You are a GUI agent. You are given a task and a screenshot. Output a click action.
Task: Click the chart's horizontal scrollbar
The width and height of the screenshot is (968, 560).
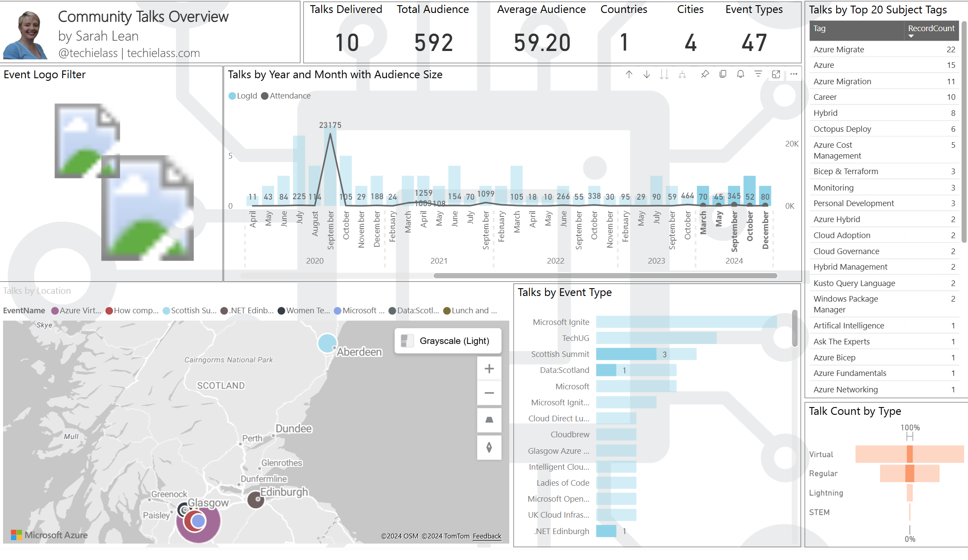(605, 276)
